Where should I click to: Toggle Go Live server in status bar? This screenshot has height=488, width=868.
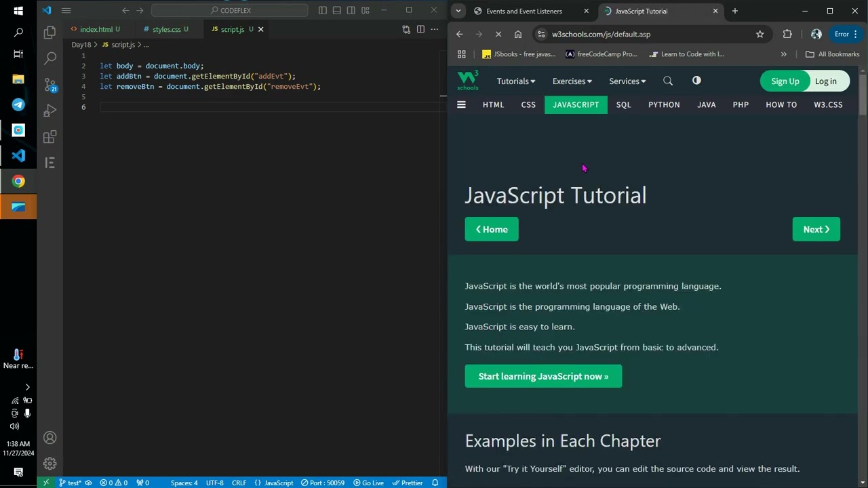[368, 483]
